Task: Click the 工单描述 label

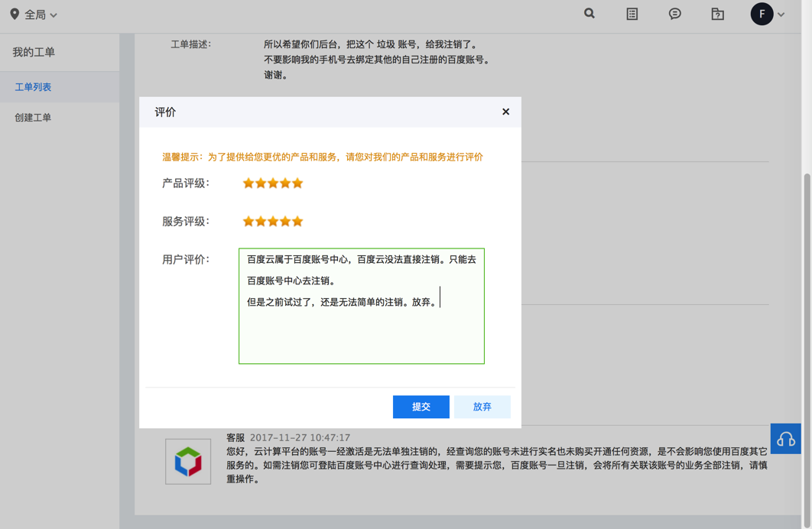Action: 190,44
